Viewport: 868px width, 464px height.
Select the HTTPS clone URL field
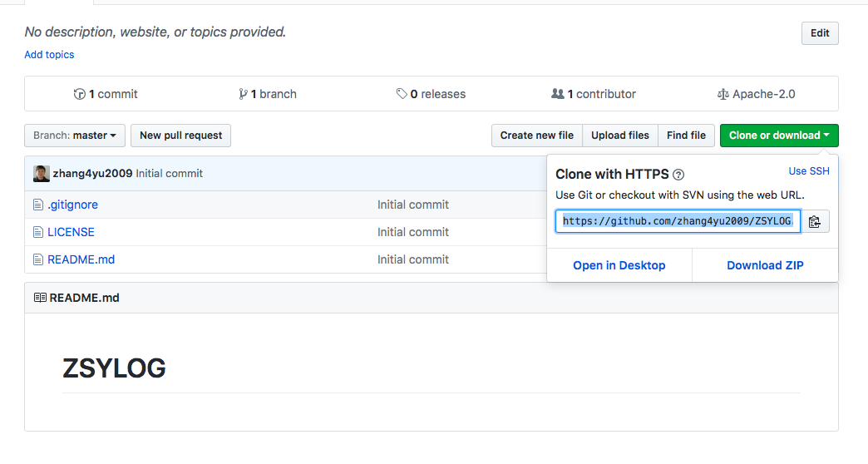point(678,221)
